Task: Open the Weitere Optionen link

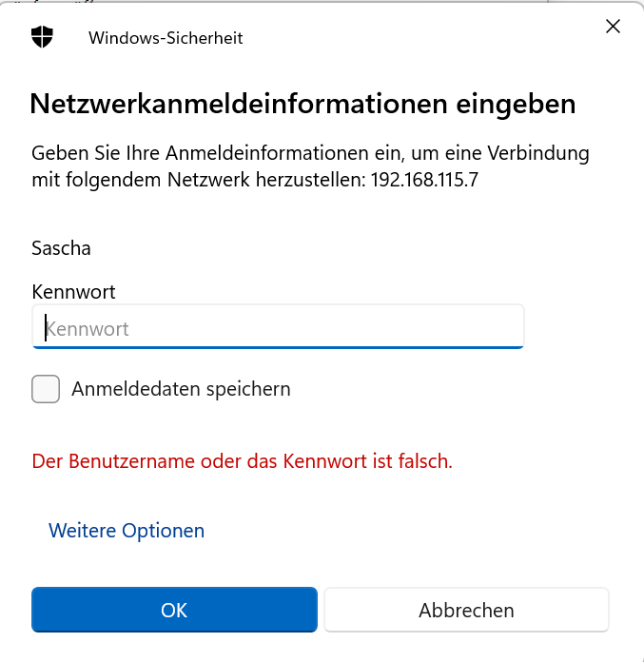Action: 127,531
